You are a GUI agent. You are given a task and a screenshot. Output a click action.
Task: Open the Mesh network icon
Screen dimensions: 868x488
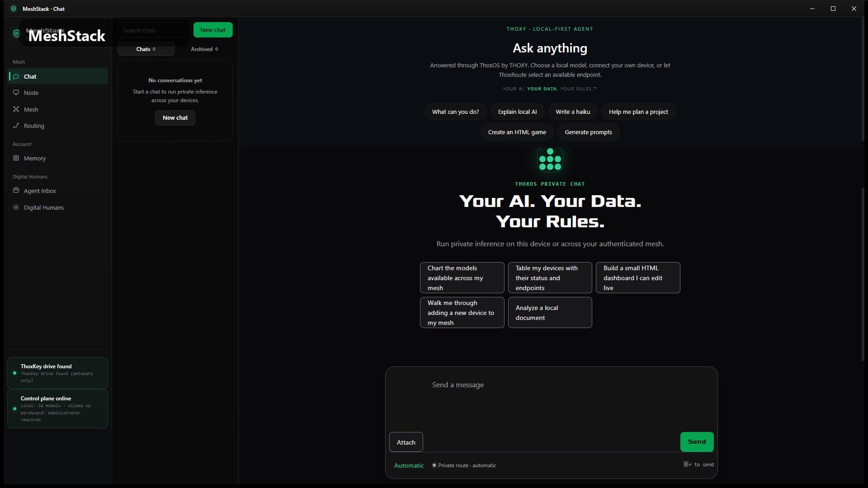(x=16, y=109)
